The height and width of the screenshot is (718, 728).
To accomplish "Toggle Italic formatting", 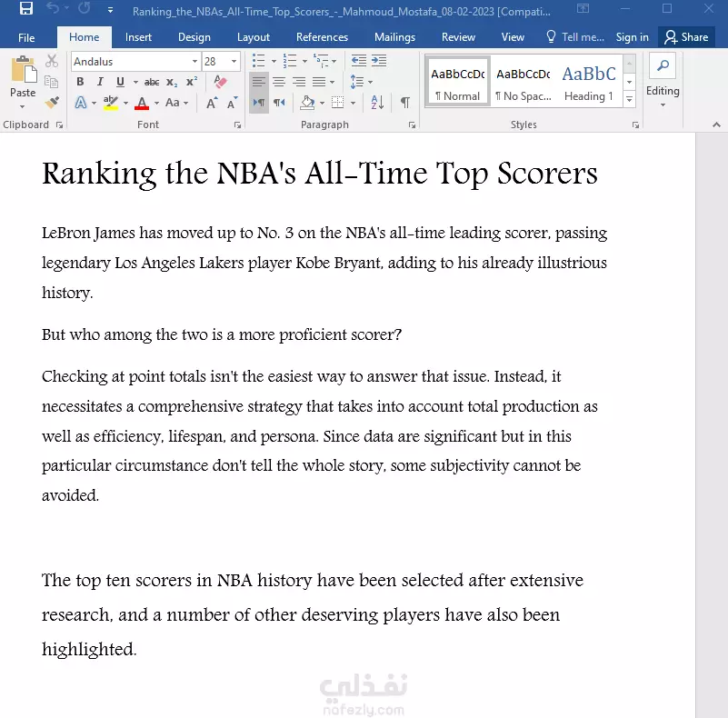I will point(100,82).
